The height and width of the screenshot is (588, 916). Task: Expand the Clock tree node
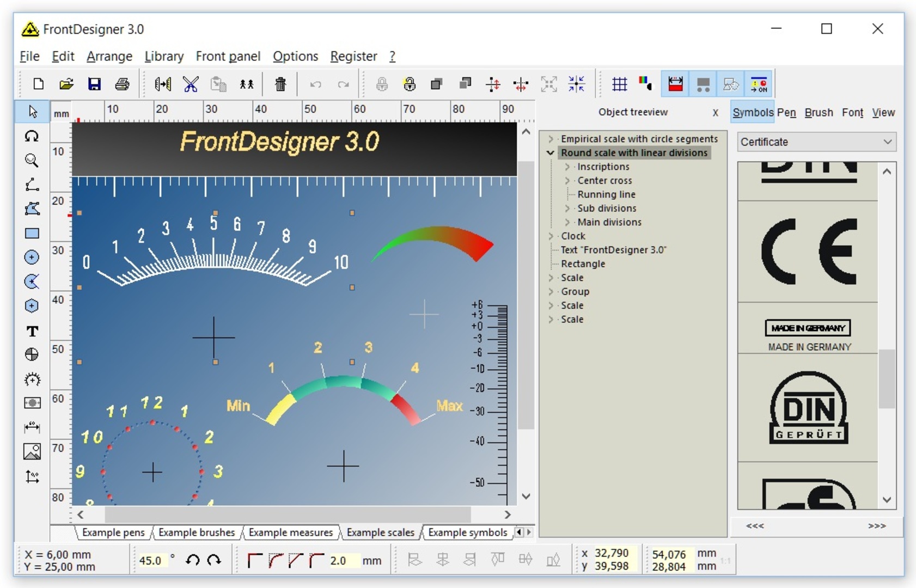[x=551, y=236]
